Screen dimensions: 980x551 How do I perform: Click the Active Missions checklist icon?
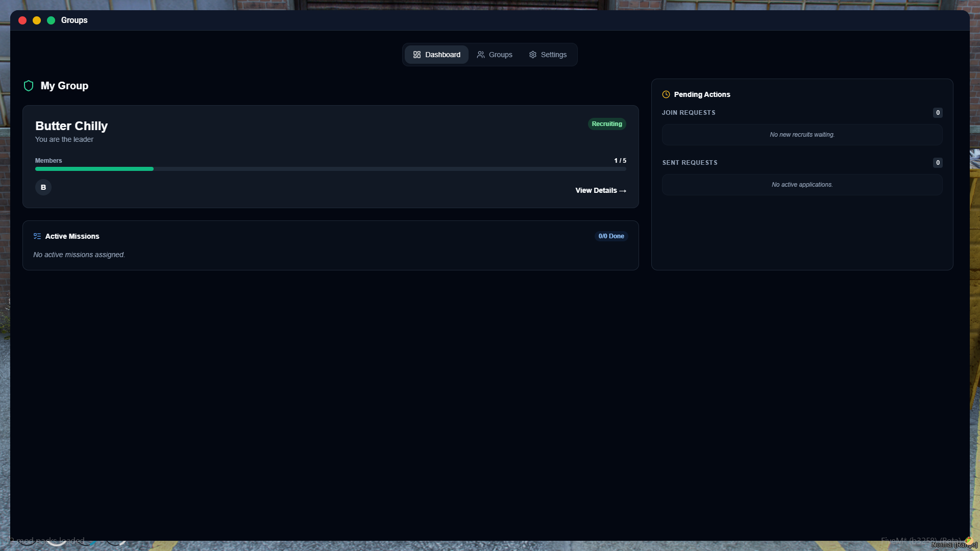point(37,236)
